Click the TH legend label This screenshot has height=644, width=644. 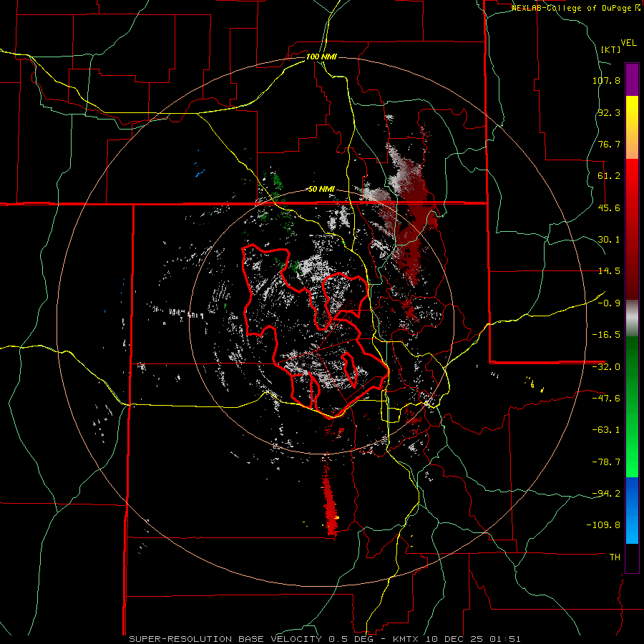coord(615,557)
